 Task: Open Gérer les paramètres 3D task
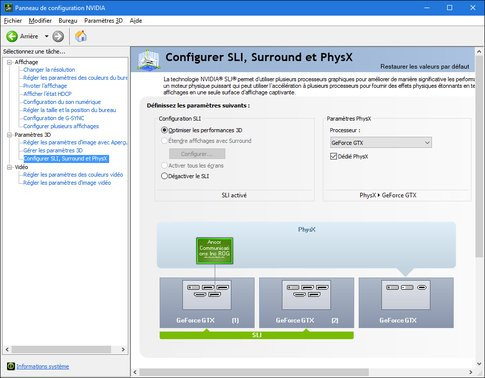(53, 150)
